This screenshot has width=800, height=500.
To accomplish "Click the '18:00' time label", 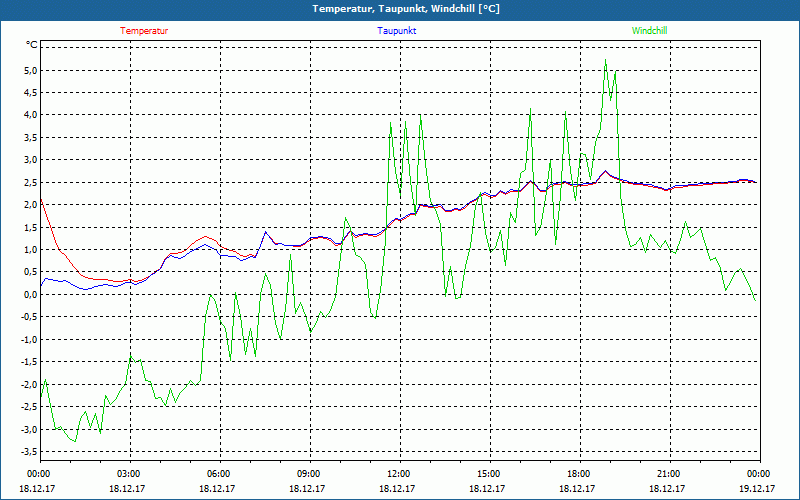I will [580, 474].
